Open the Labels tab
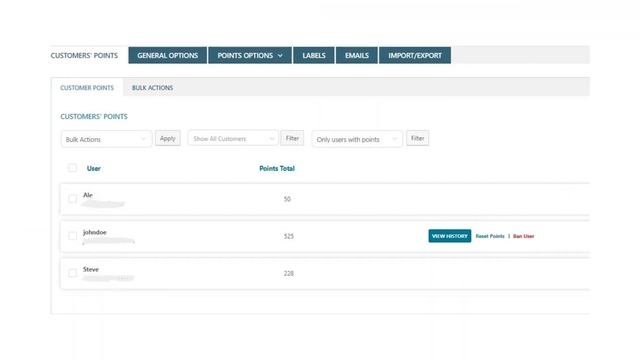 point(313,55)
